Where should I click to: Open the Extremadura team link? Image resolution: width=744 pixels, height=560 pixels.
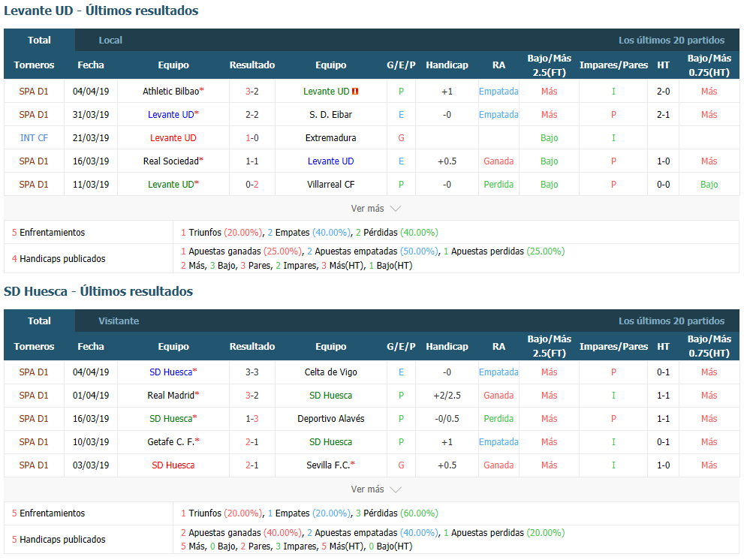pyautogui.click(x=331, y=138)
